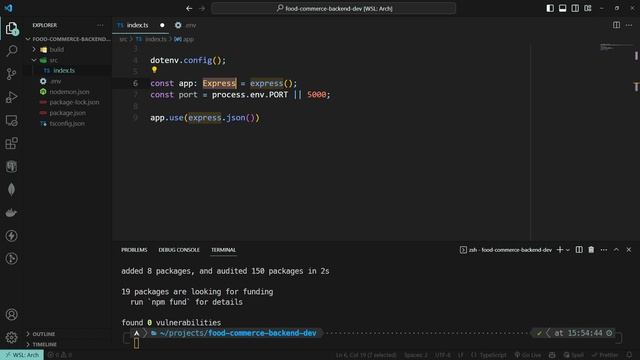Open the Explorer view in activity bar
This screenshot has width=640, height=360.
coord(11,29)
